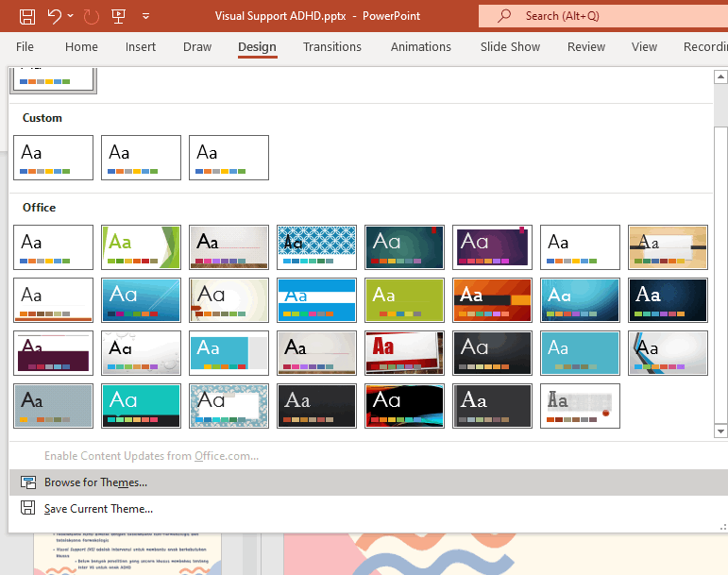Apply the maroon block Dividend theme

54,353
